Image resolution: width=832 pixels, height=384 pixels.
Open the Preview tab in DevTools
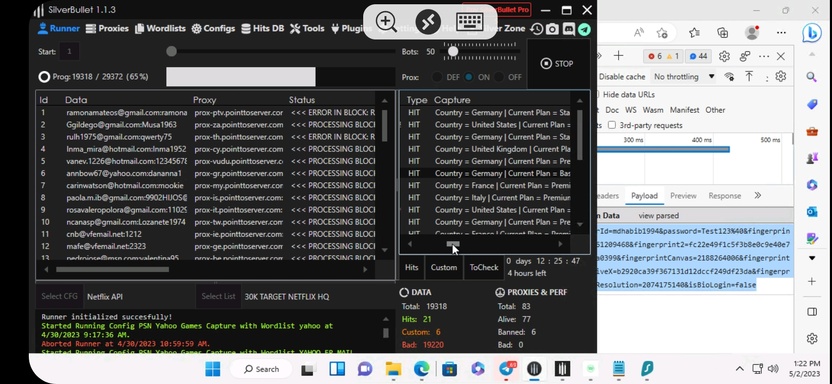(x=683, y=196)
